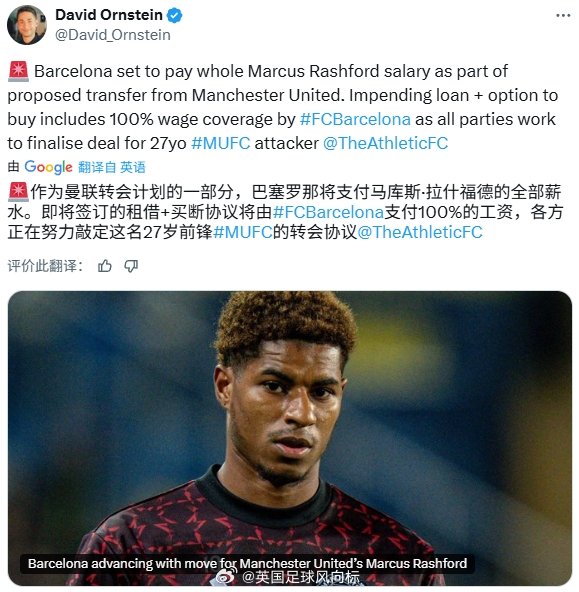Open David Ornstein display name

click(109, 15)
